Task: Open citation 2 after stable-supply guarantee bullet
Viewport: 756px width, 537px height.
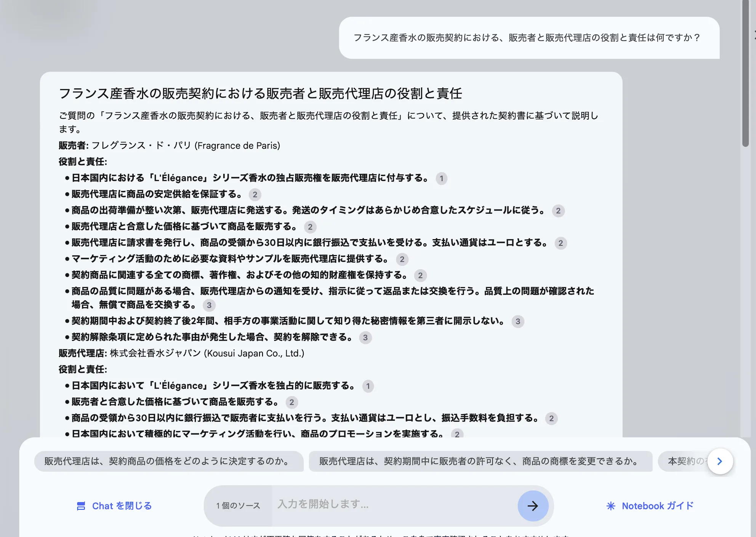Action: pyautogui.click(x=255, y=195)
